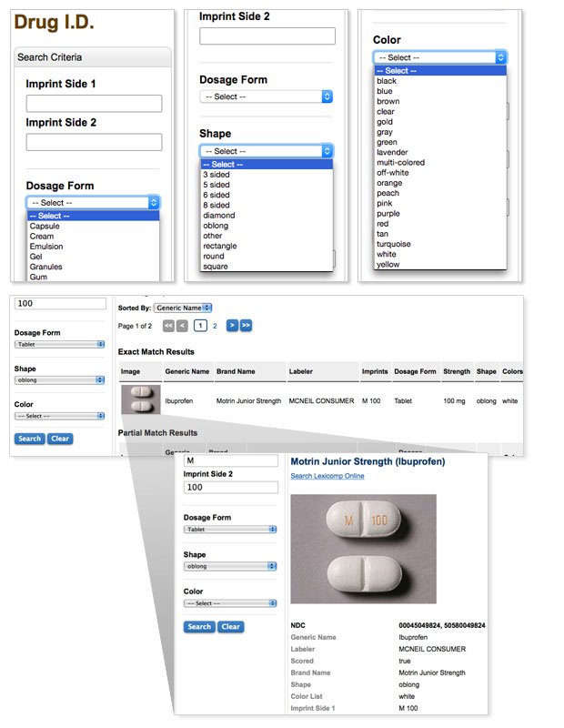The height and width of the screenshot is (728, 564).
Task: Select off-white in the color list
Action: coord(392,173)
